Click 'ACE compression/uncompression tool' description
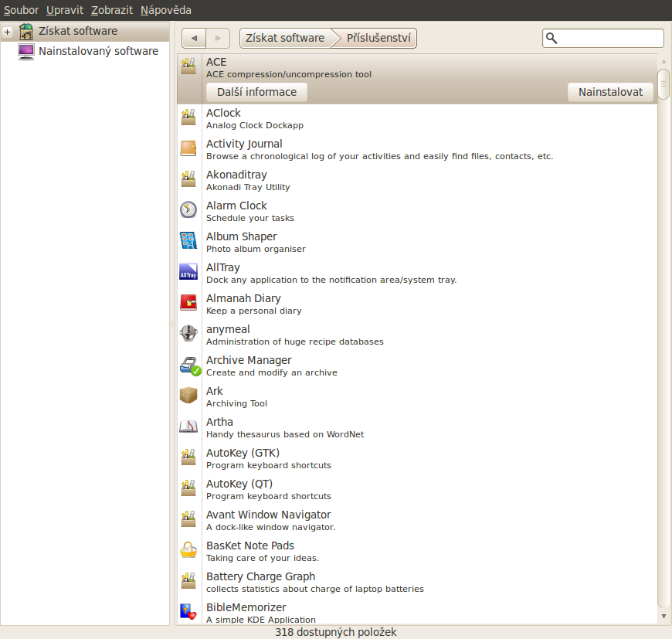The image size is (672, 639). click(288, 75)
